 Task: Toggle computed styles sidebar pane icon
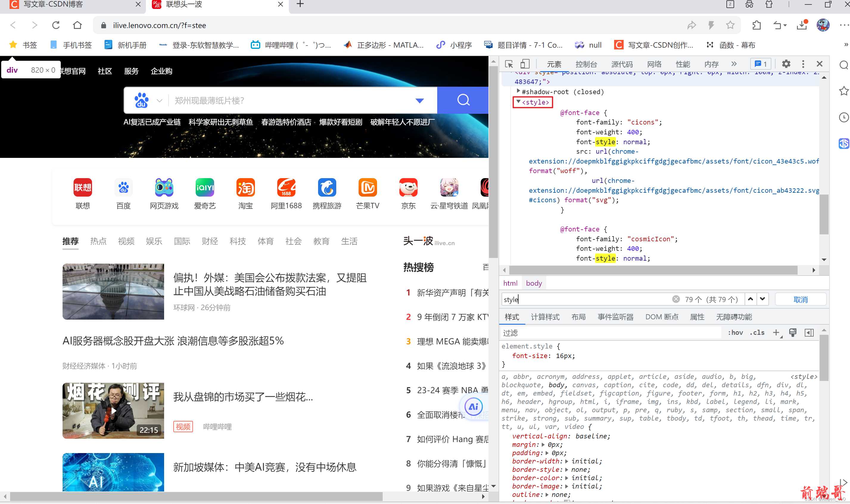[809, 332]
